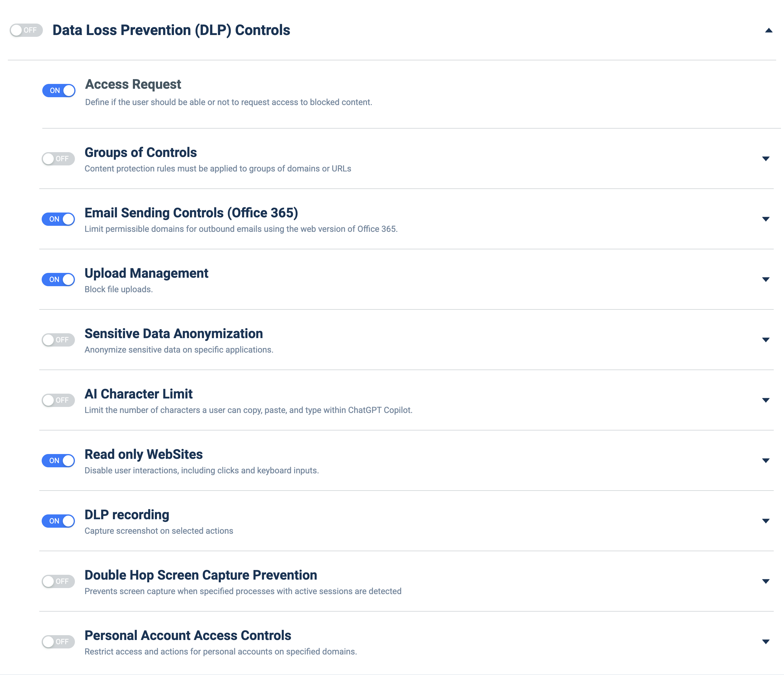Screen dimensions: 784x675
Task: Expand Read only WebSites settings arrow
Action: [x=766, y=461]
